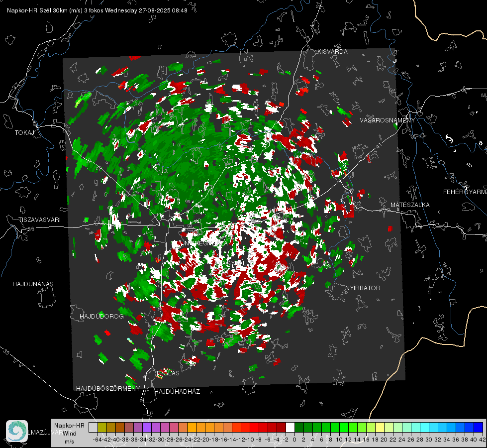Click the blue swatch between 40 and 42
487x448 pixels.
click(x=479, y=427)
